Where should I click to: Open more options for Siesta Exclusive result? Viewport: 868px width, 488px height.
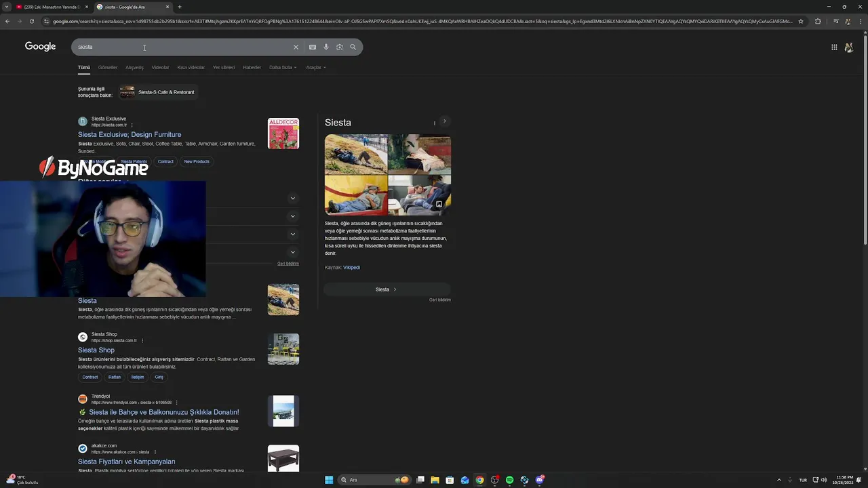[132, 125]
